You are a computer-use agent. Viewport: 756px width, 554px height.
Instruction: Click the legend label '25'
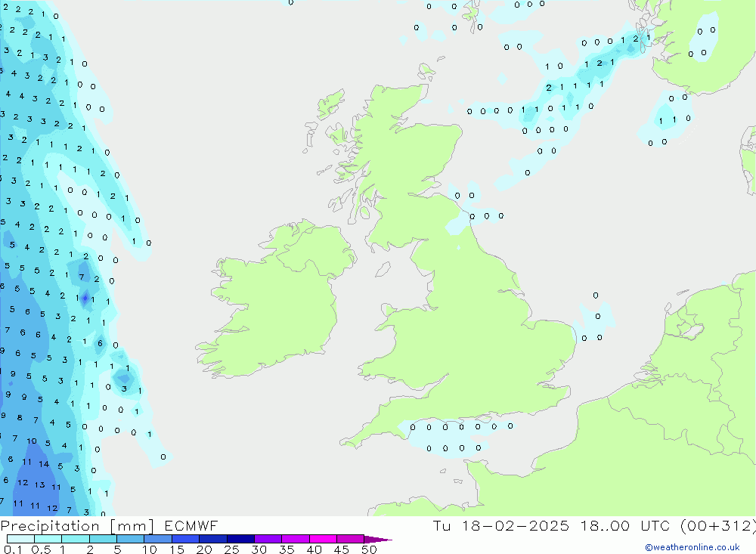click(x=231, y=549)
